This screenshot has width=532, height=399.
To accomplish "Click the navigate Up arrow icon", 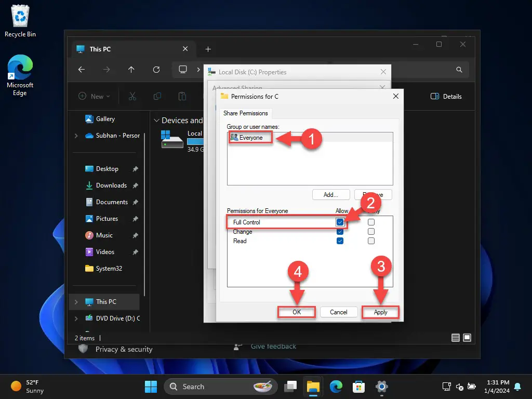I will (x=131, y=70).
